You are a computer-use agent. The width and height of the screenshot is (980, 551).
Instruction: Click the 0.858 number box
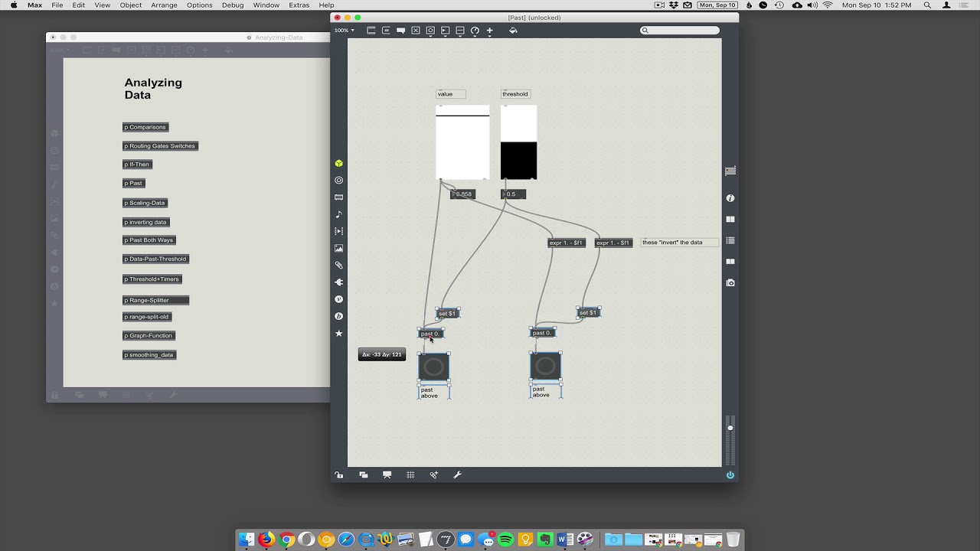(462, 194)
